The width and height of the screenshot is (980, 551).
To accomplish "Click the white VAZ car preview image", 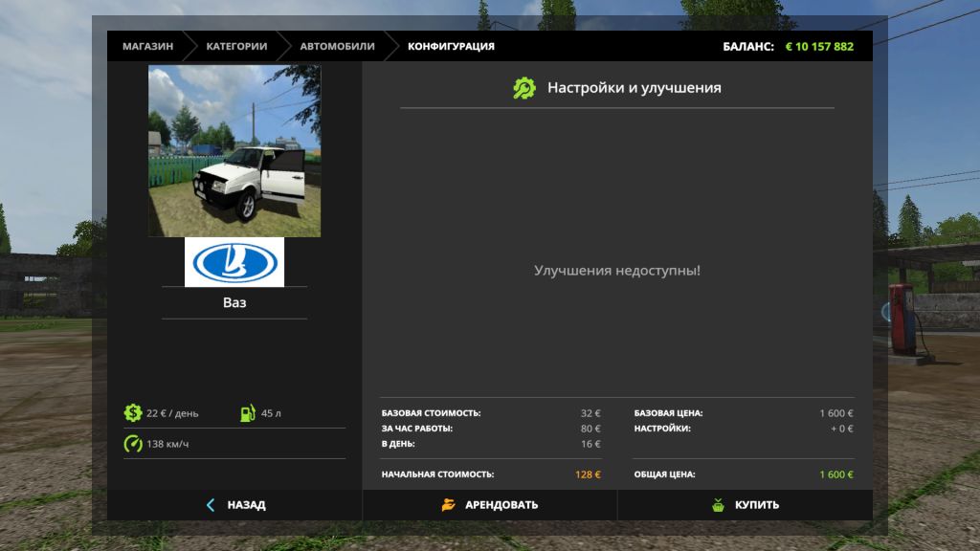I will pos(234,151).
